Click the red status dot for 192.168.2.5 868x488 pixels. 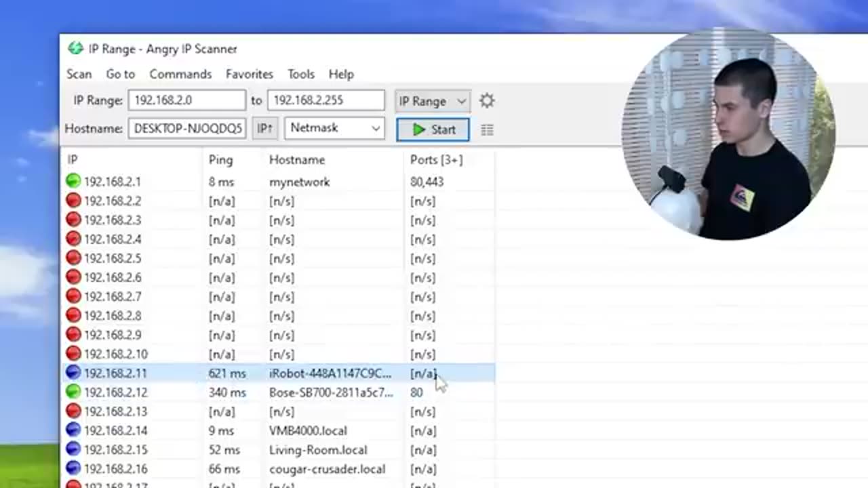click(x=73, y=258)
